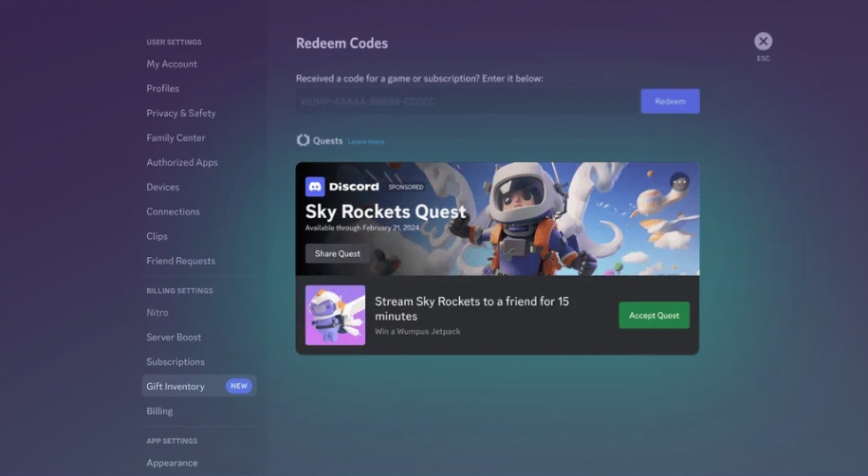Click the round avatar icon on banner corner
This screenshot has height=476, width=868.
click(679, 182)
